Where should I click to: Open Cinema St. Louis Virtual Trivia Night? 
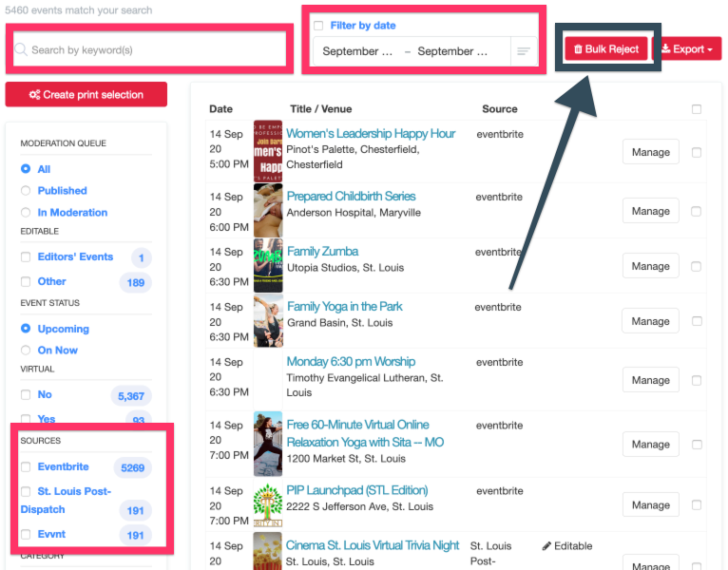pos(373,545)
